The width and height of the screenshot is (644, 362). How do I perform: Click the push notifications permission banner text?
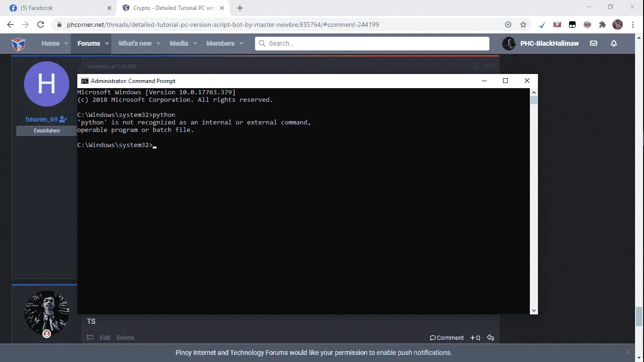[314, 353]
